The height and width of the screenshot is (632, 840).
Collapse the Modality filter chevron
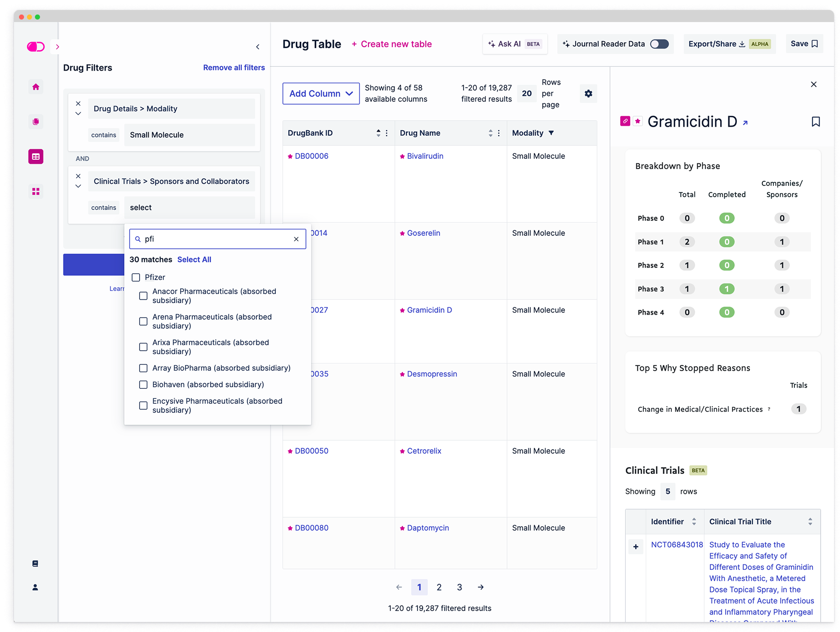[x=78, y=114]
